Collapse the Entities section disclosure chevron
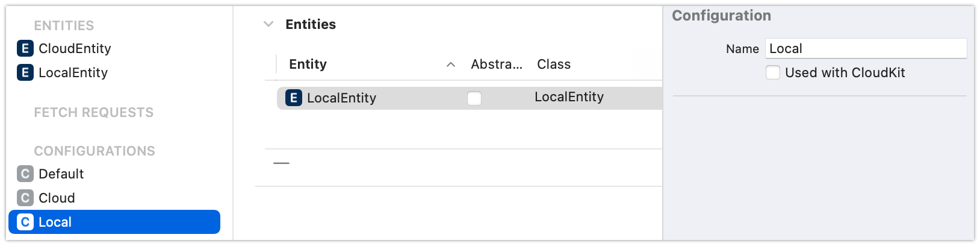This screenshot has width=980, height=246. click(268, 25)
